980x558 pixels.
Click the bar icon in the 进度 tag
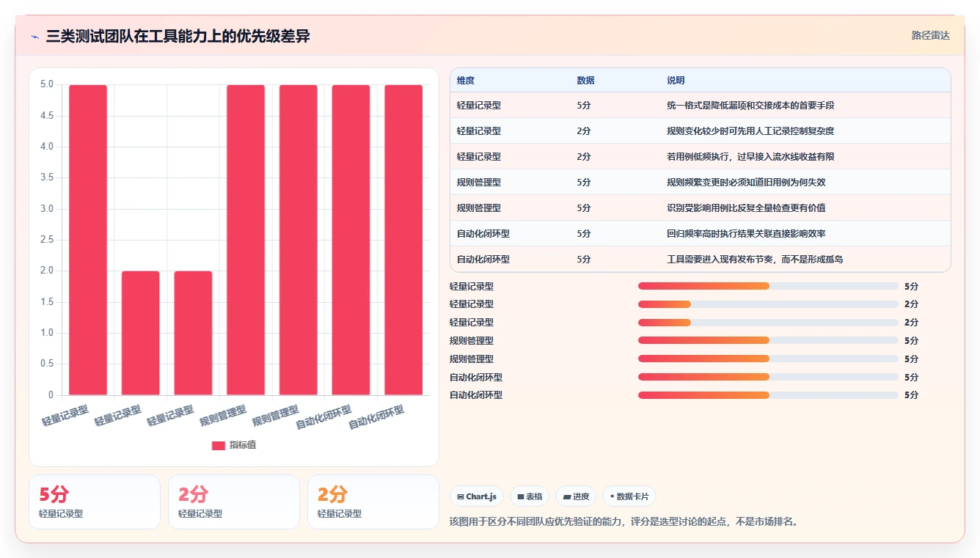[566, 496]
